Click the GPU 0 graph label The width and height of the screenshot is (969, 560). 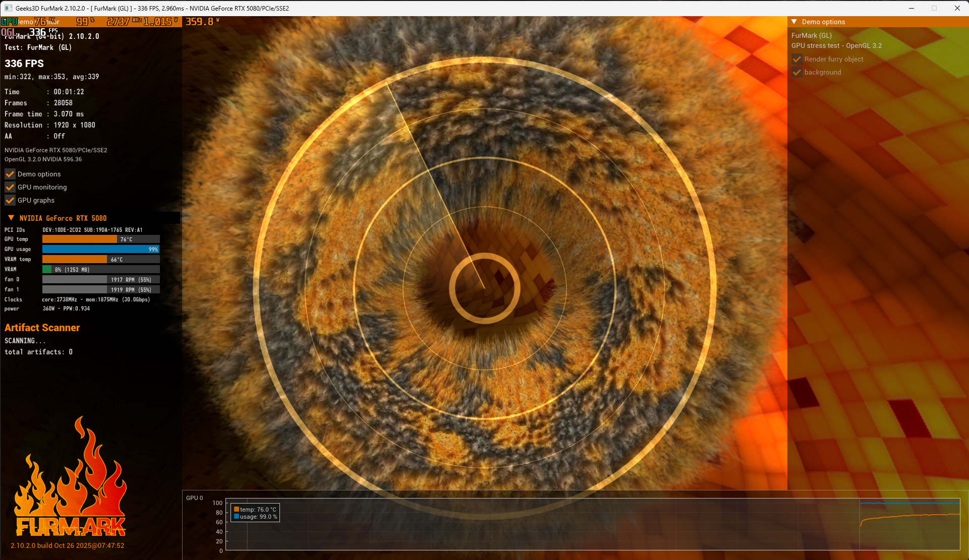click(195, 498)
